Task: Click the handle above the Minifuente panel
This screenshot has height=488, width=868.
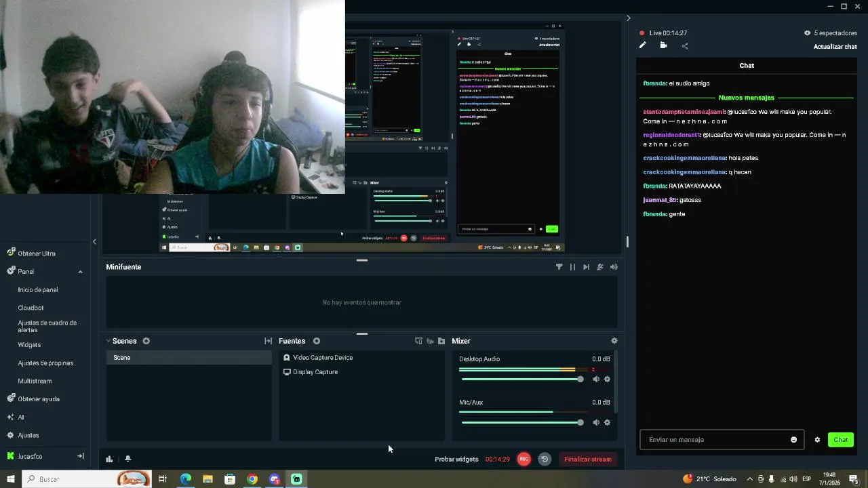Action: pyautogui.click(x=362, y=260)
